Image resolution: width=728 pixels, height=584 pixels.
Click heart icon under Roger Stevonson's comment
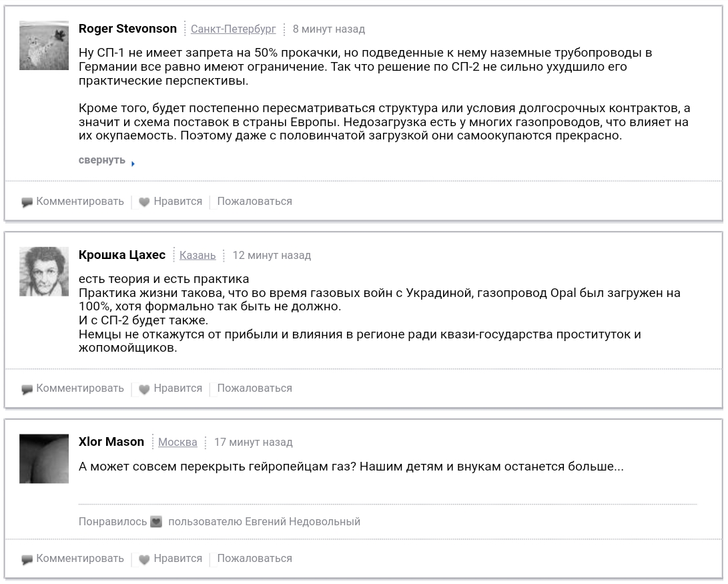point(144,202)
